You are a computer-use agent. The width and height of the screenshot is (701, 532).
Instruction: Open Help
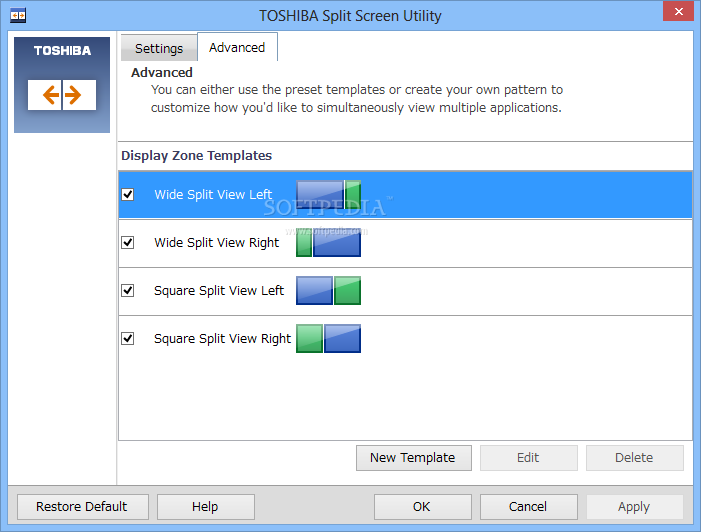coord(206,507)
